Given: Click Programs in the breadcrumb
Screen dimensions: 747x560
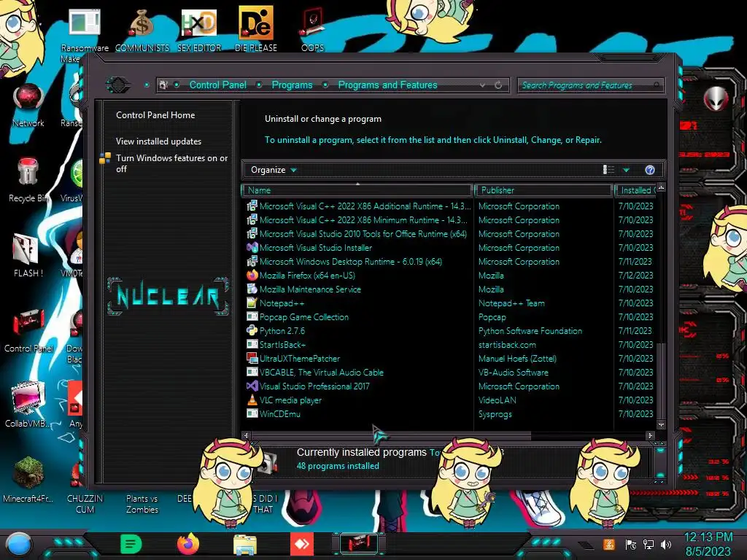Looking at the screenshot, I should click(x=292, y=85).
